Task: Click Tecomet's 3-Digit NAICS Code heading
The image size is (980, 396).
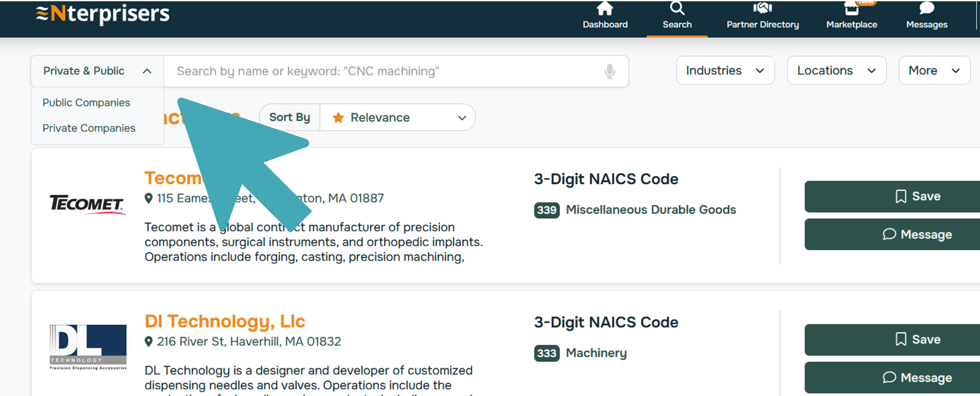Action: 606,179
